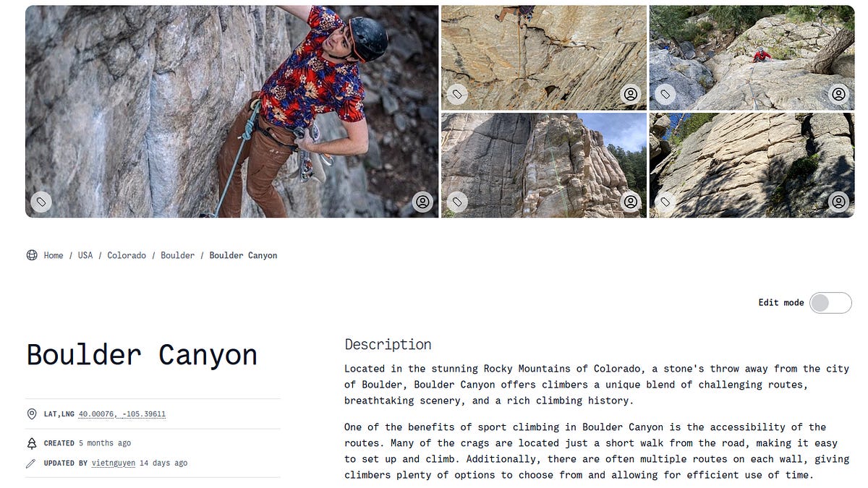Navigate to USA via breadcrumb
Viewport: 868px width, 488px height.
85,255
